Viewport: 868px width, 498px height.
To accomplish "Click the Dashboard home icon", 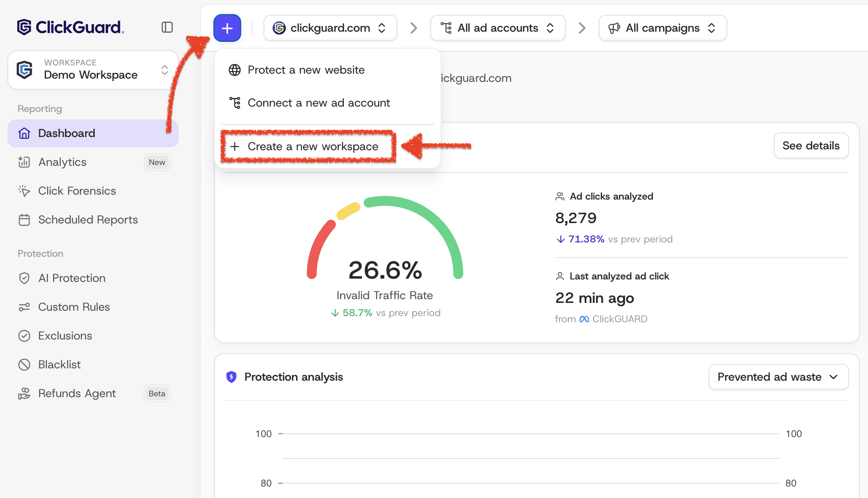I will 24,133.
